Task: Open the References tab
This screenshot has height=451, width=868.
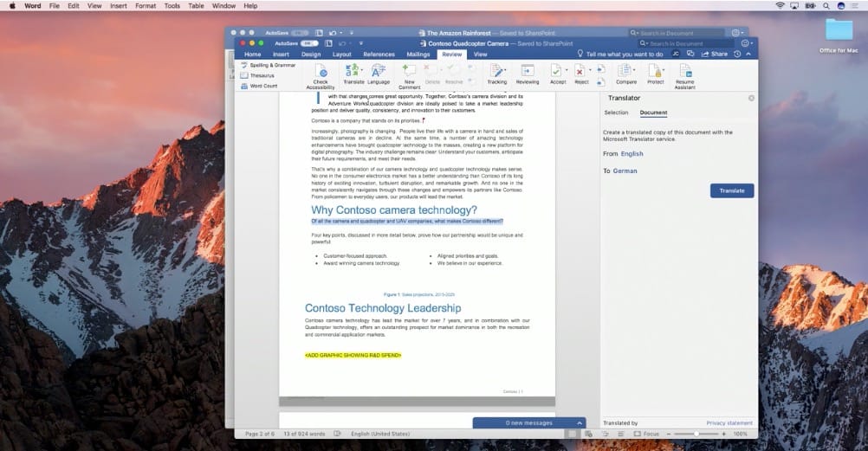Action: 379,55
